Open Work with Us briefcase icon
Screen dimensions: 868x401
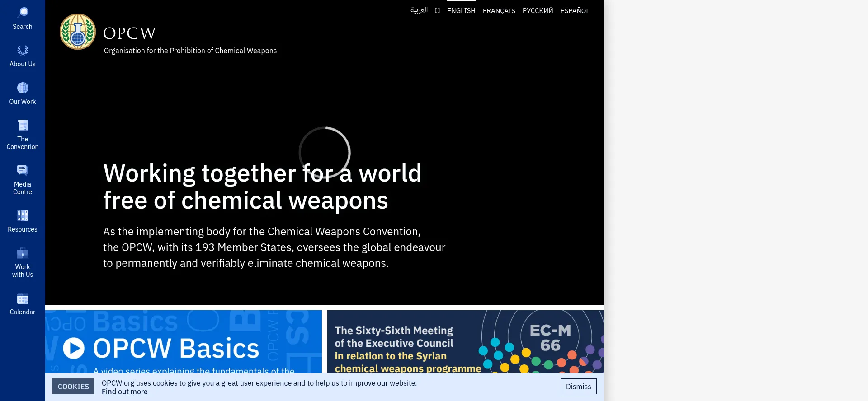click(23, 253)
